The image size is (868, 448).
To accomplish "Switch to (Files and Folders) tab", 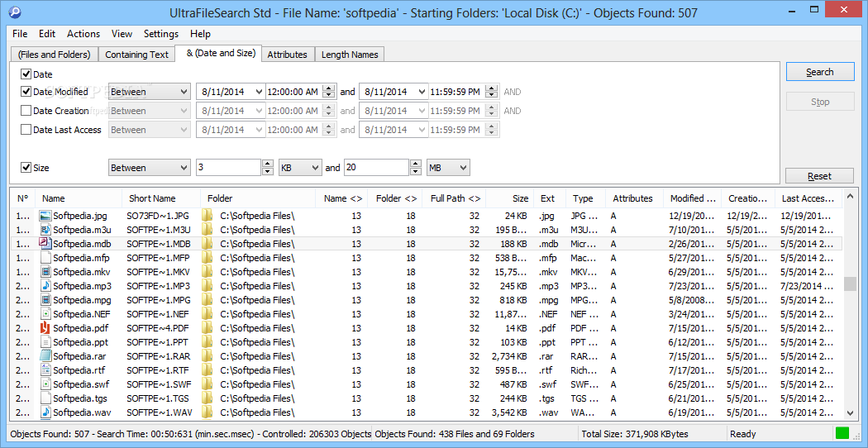I will [x=54, y=55].
